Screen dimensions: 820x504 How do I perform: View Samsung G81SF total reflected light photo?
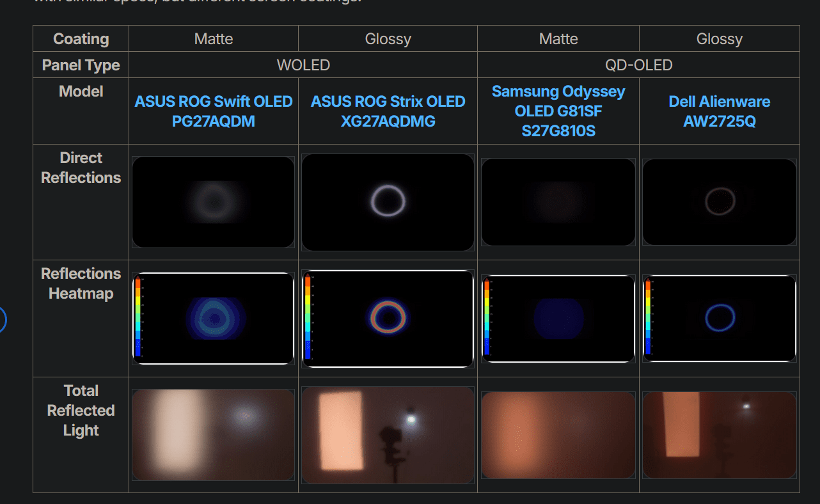[x=558, y=435]
